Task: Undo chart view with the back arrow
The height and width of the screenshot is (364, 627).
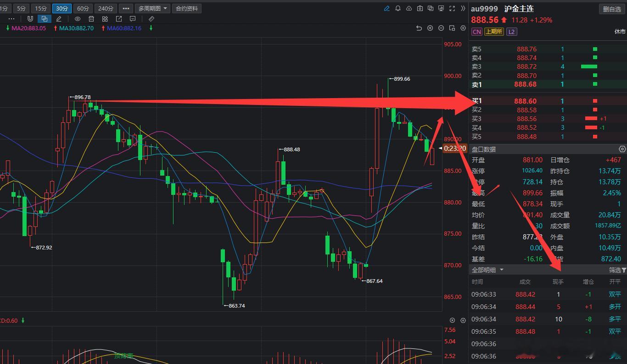Action: pos(419,28)
